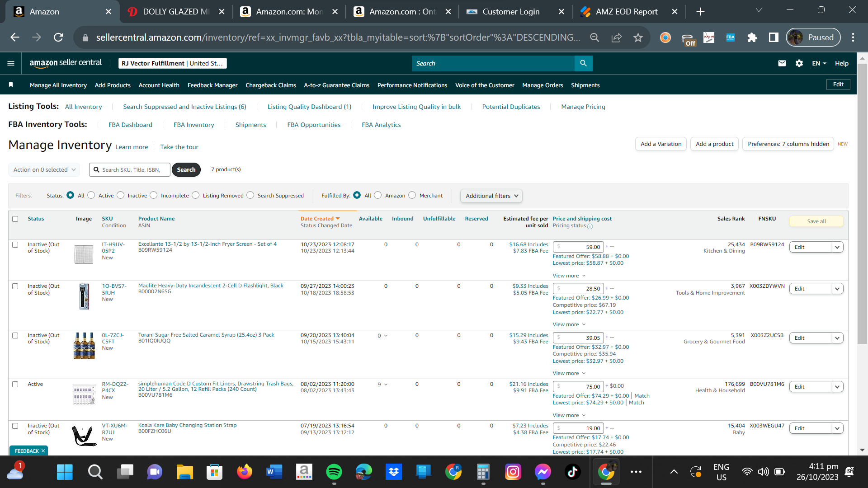Image resolution: width=868 pixels, height=488 pixels.
Task: Click the share page icon in address bar
Action: coord(616,38)
